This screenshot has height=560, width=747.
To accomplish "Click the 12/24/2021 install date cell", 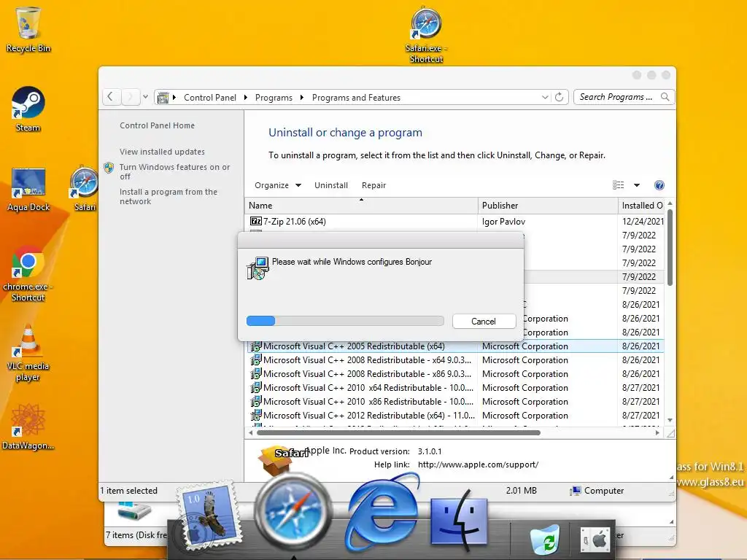I will [x=643, y=222].
